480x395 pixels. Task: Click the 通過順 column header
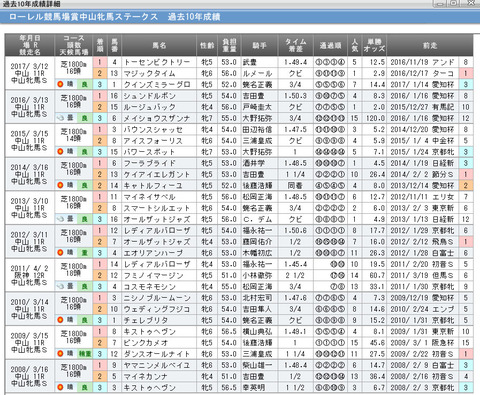[x=330, y=45]
